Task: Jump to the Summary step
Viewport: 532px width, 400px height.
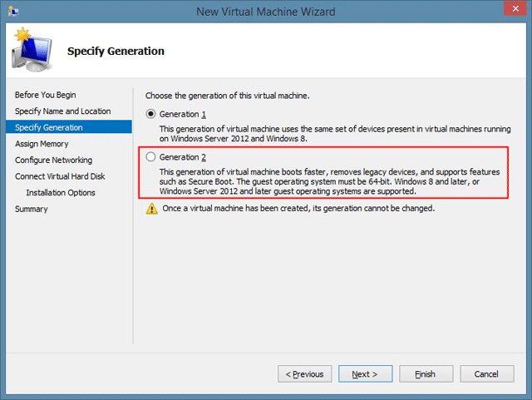Action: coord(31,209)
